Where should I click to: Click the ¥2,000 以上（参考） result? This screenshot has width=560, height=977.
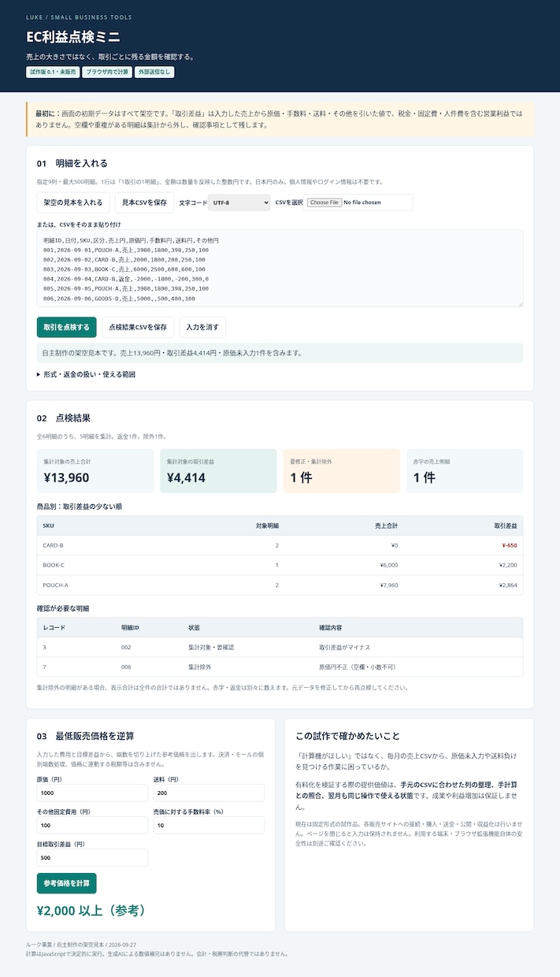tap(92, 911)
